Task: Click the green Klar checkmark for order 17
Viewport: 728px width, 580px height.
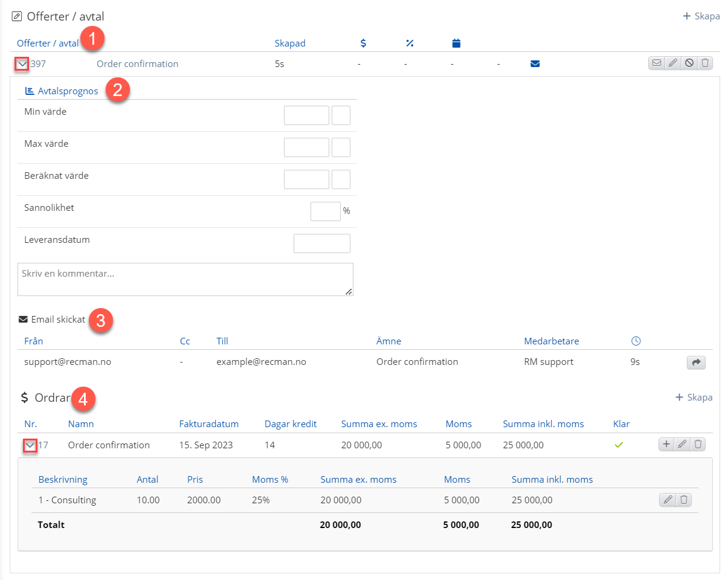Action: click(x=618, y=445)
